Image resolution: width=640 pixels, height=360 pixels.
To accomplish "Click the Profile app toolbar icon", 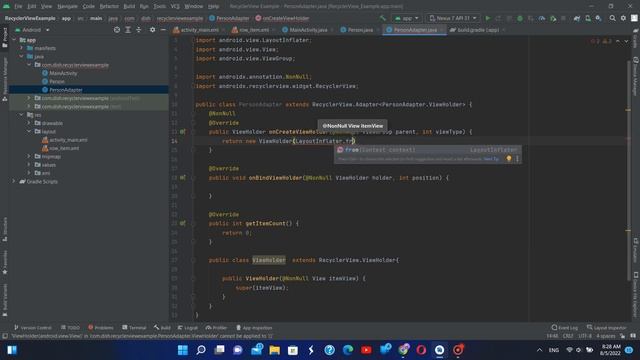I will click(542, 18).
